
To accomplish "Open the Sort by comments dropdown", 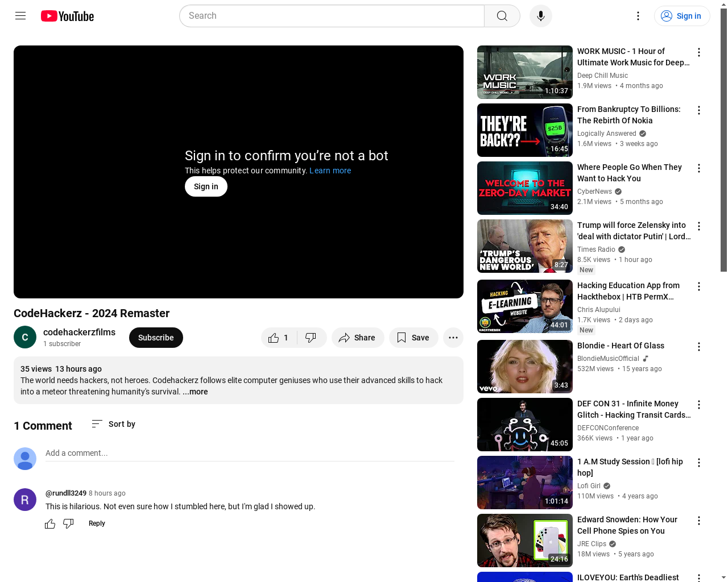I will click(113, 424).
